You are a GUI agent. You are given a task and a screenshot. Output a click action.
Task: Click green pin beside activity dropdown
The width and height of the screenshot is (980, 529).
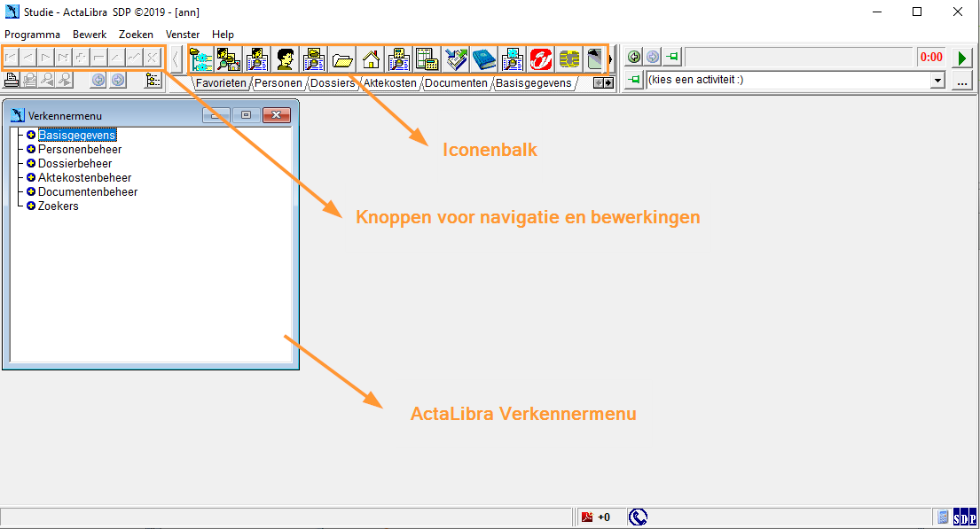pyautogui.click(x=634, y=80)
